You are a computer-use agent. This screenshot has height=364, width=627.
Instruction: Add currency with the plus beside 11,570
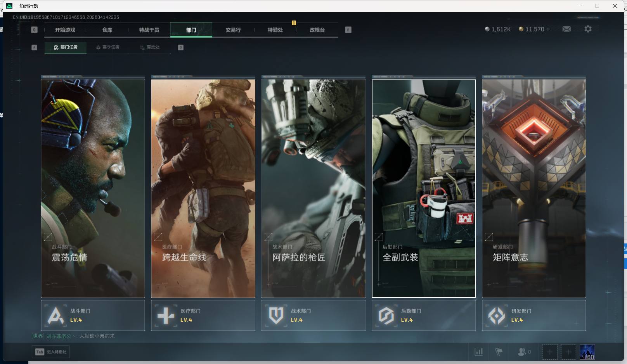pyautogui.click(x=548, y=29)
